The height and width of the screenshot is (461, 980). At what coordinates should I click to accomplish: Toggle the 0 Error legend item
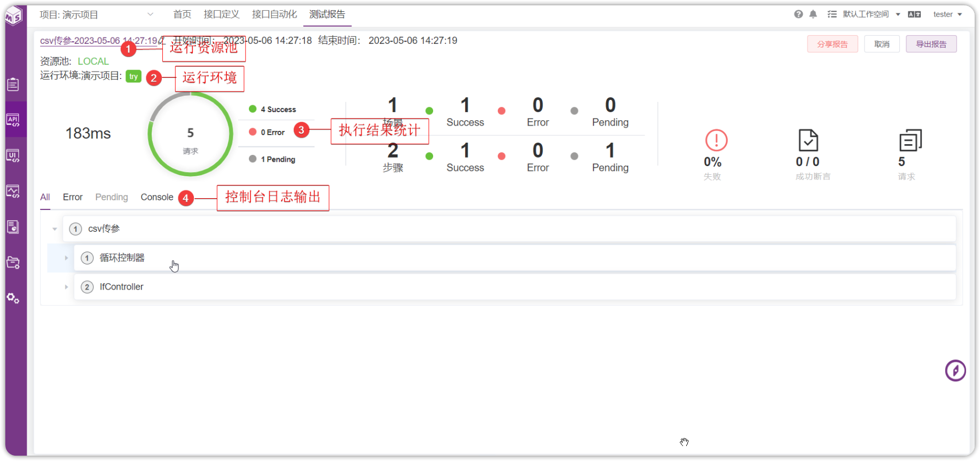[267, 132]
